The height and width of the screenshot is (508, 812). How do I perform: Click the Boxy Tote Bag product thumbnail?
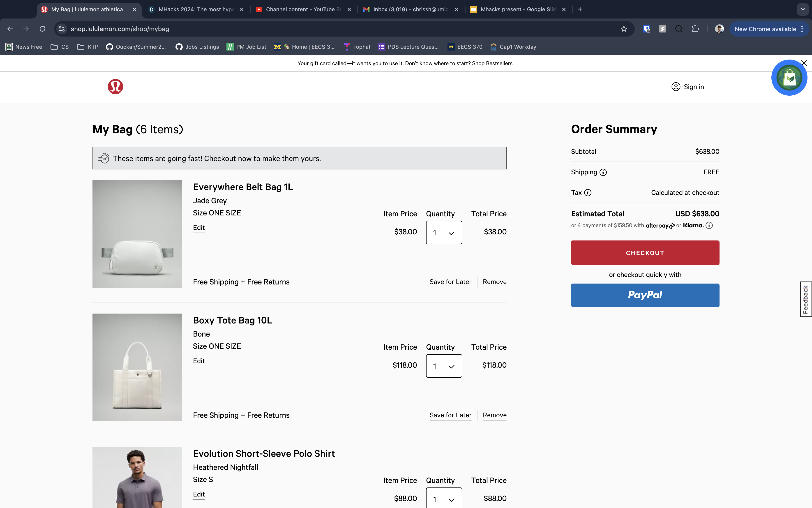tap(137, 367)
